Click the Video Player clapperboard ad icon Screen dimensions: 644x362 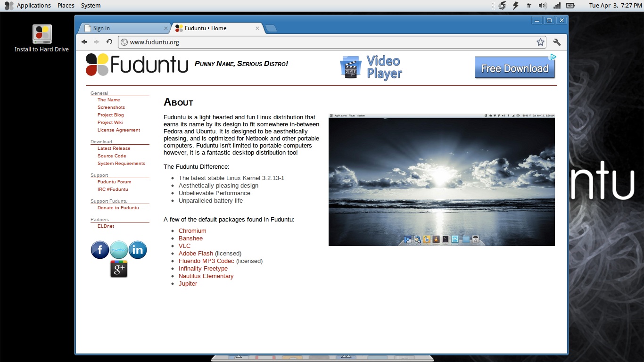[350, 67]
